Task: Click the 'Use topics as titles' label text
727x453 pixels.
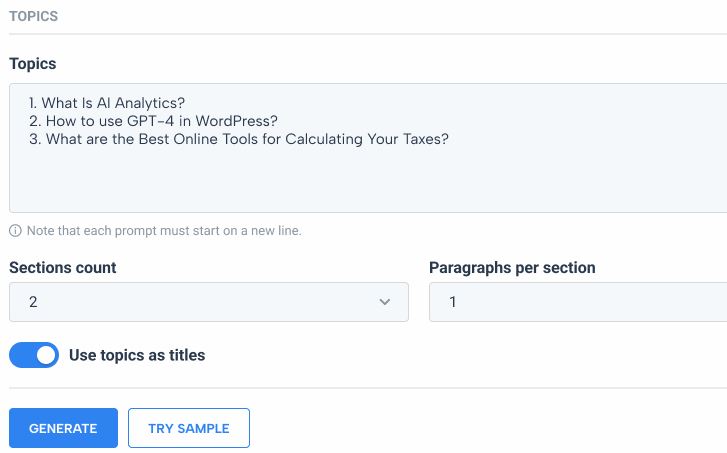Action: [137, 355]
